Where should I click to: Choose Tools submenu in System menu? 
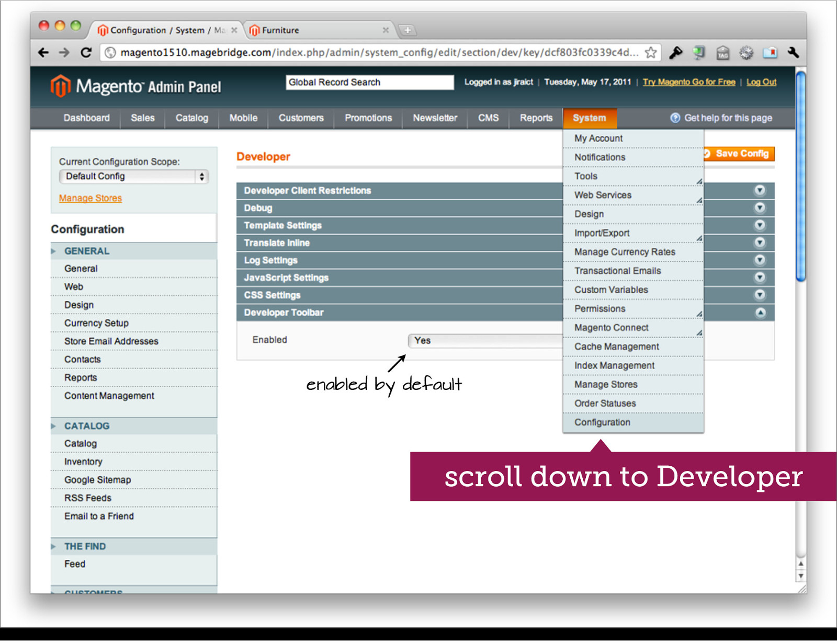click(633, 177)
